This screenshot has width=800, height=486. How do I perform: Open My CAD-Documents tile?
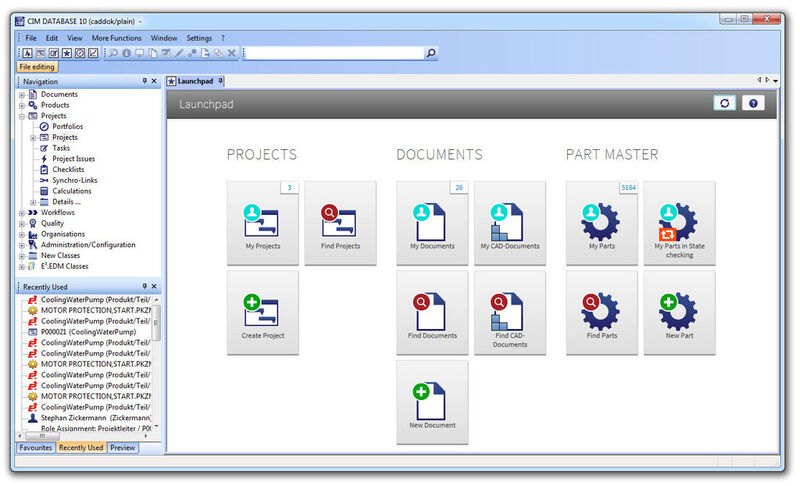pyautogui.click(x=510, y=223)
